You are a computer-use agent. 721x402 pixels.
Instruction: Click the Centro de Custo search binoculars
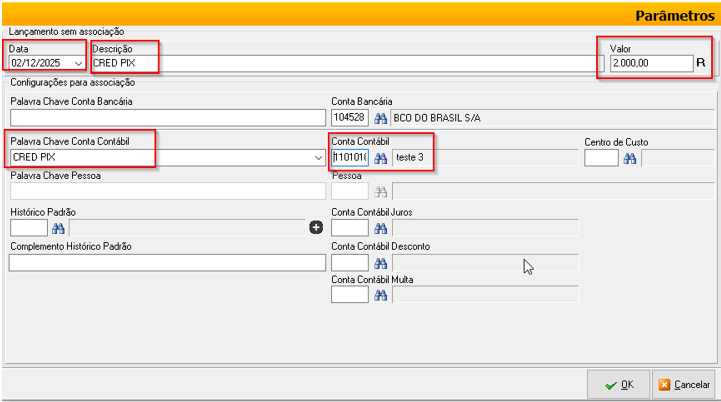(630, 158)
